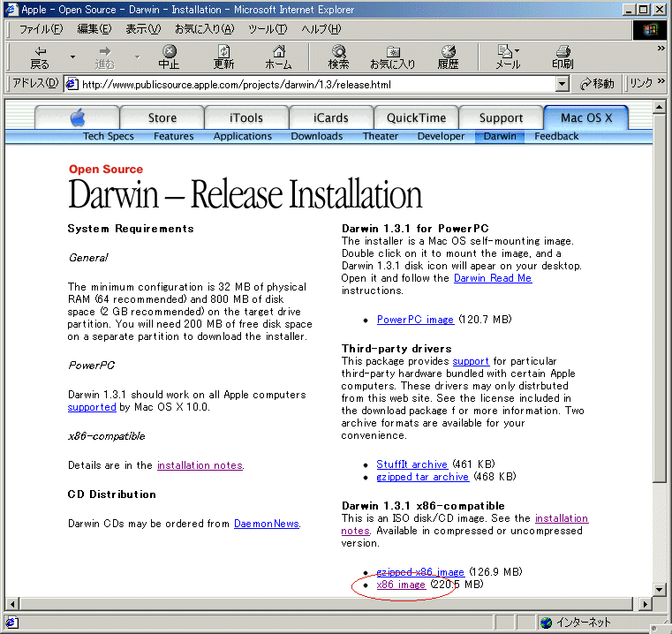Open the Tools (ツール) menu

tap(268, 29)
